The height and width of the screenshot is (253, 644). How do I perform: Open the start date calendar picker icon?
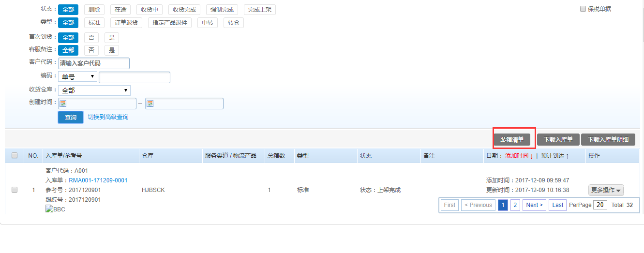point(62,104)
